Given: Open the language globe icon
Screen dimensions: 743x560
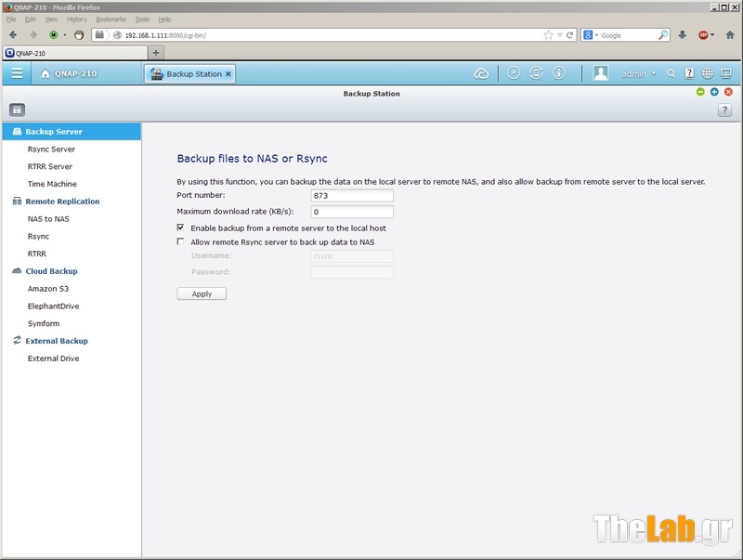Looking at the screenshot, I should tap(708, 73).
